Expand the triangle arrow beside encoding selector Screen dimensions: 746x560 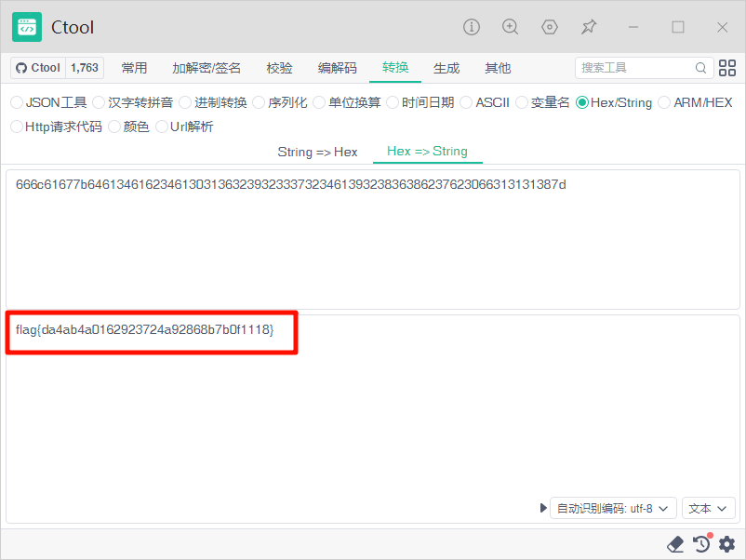click(x=544, y=508)
